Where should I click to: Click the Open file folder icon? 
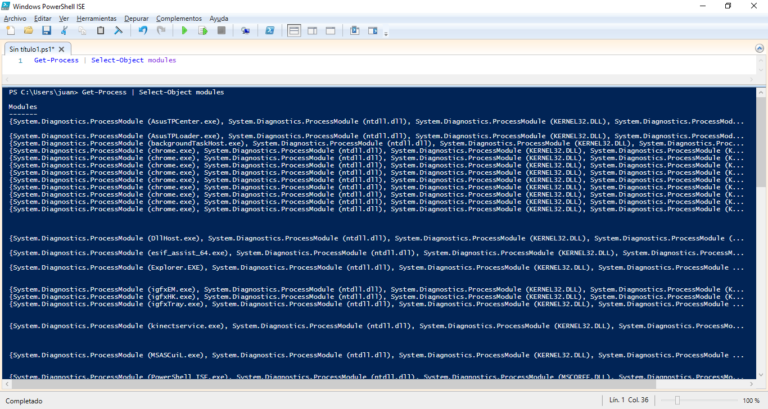coord(28,30)
